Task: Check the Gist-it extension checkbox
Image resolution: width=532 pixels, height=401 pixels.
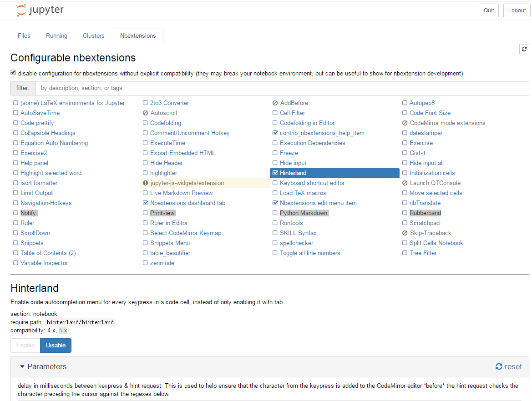Action: coord(405,153)
